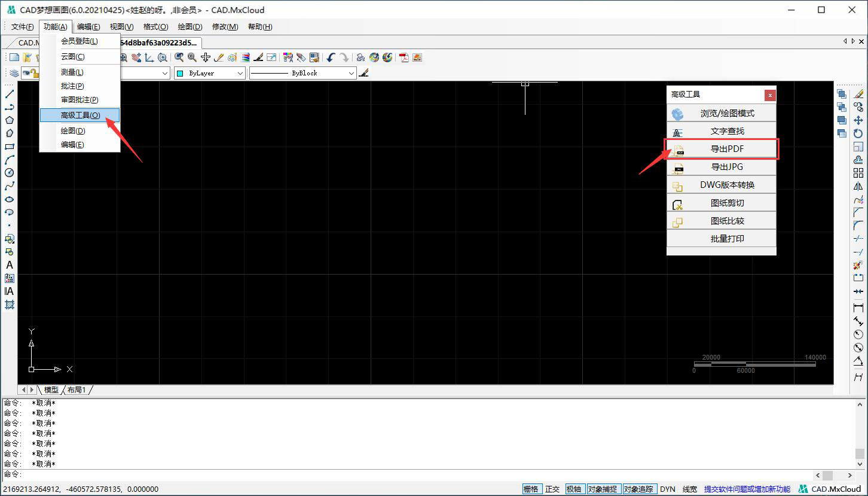Image resolution: width=868 pixels, height=496 pixels.
Task: Click the DWG版本转换 button
Action: 722,185
